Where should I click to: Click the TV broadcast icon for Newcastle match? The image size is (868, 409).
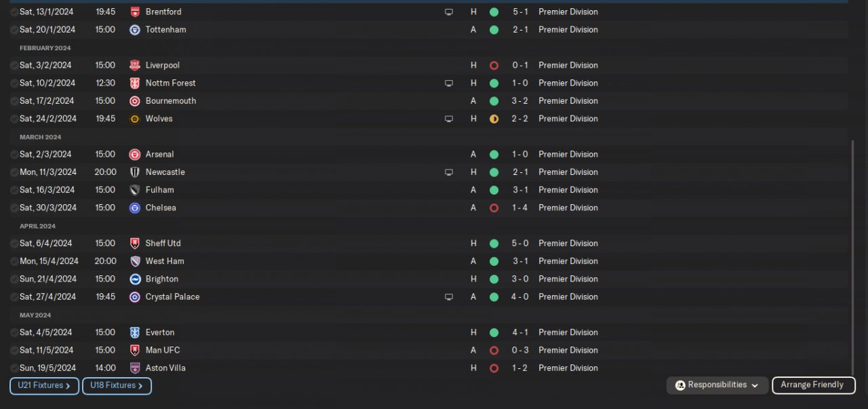[449, 172]
